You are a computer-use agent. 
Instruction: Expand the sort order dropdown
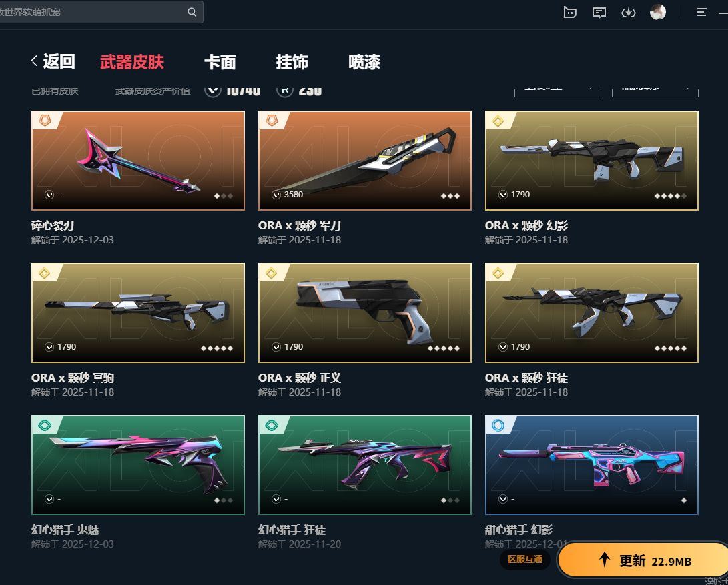(x=655, y=90)
